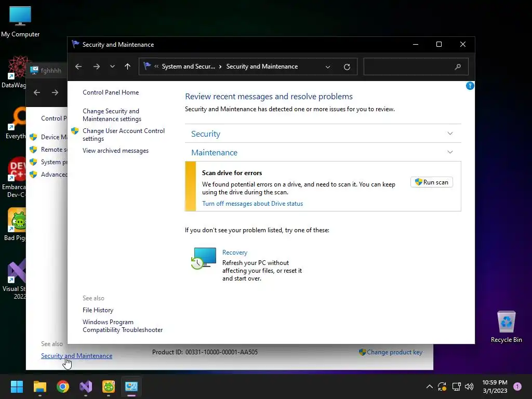This screenshot has width=532, height=399.
Task: Collapse the Maintenance section chevron
Action: (450, 152)
